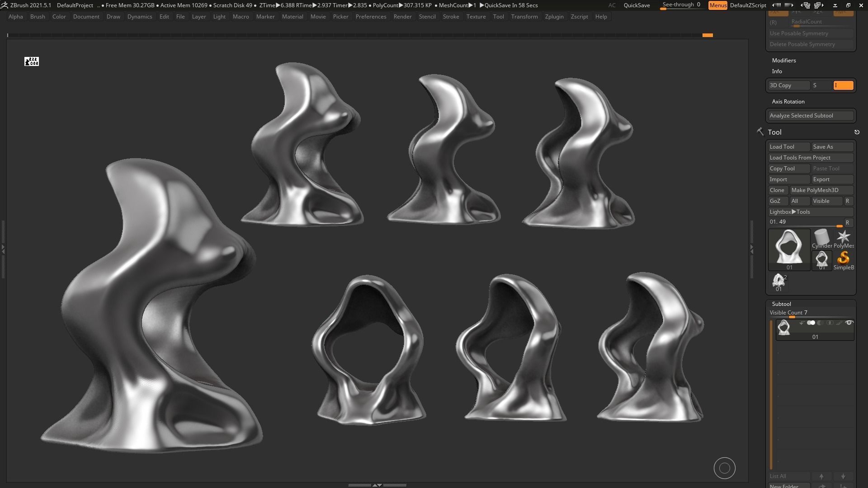Click the Load Tool button
This screenshot has height=488, width=868.
coord(789,147)
